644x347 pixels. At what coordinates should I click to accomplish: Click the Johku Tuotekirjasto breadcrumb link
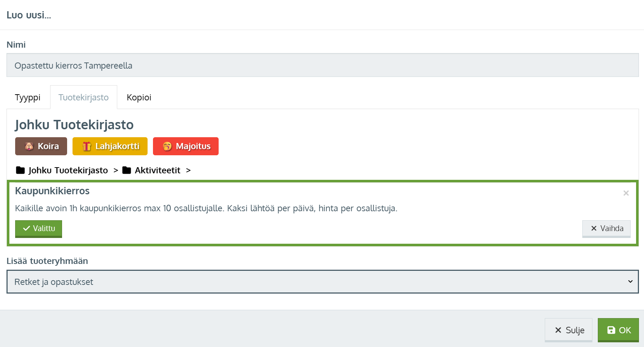(68, 170)
